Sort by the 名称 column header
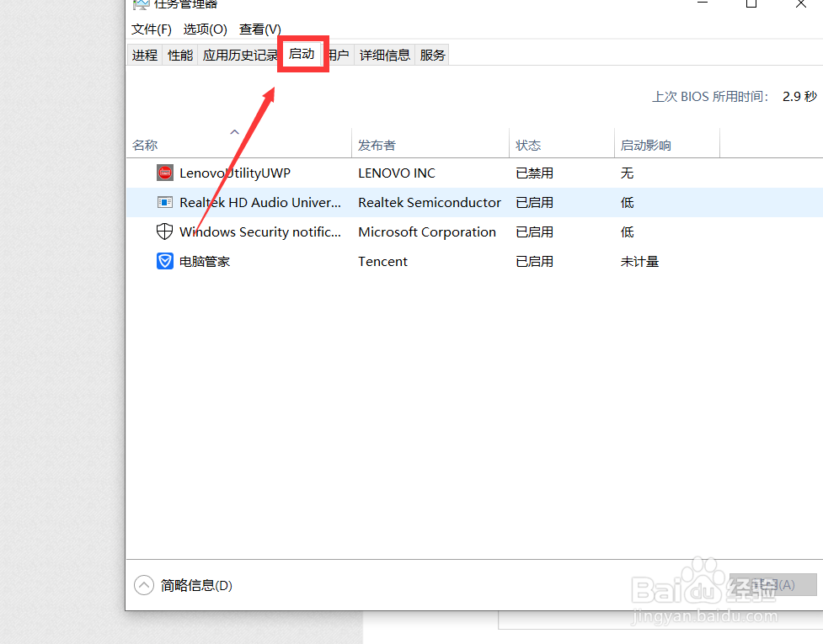 239,142
